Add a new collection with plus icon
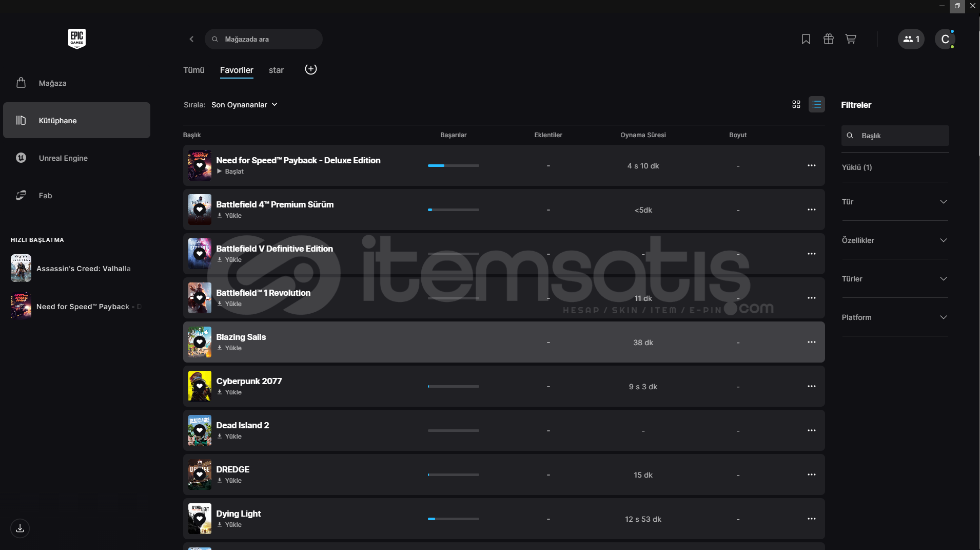 [311, 69]
